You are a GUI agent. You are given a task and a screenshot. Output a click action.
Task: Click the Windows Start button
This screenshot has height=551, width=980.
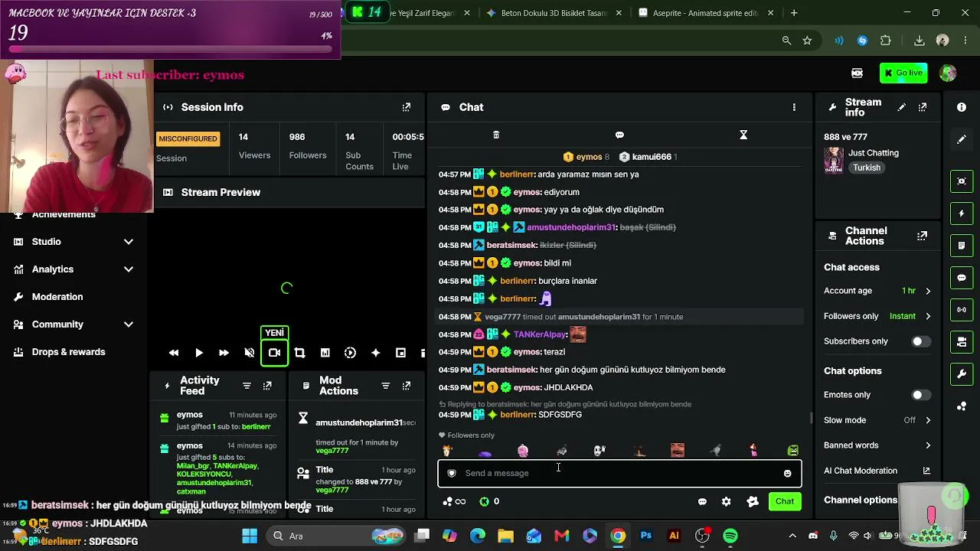click(250, 536)
